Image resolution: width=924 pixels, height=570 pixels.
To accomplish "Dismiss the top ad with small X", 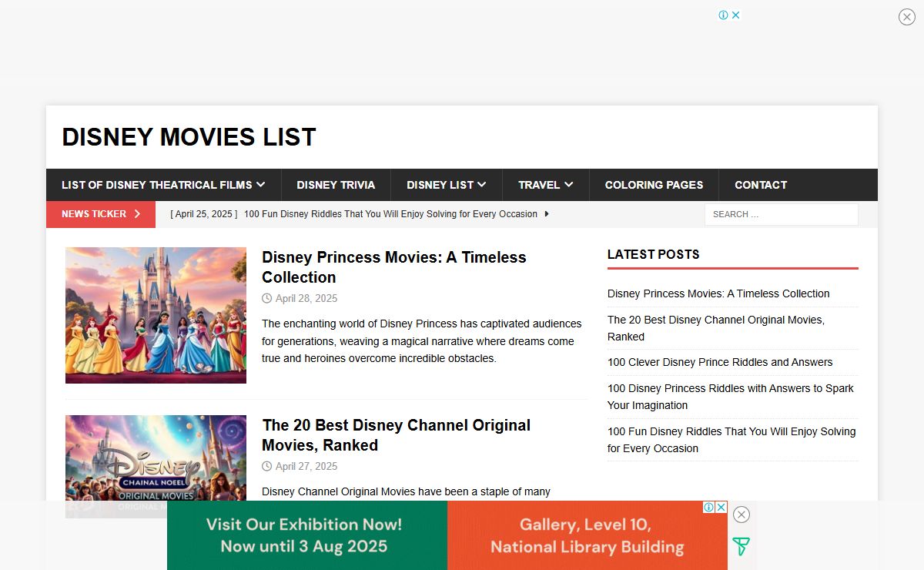I will tap(735, 15).
